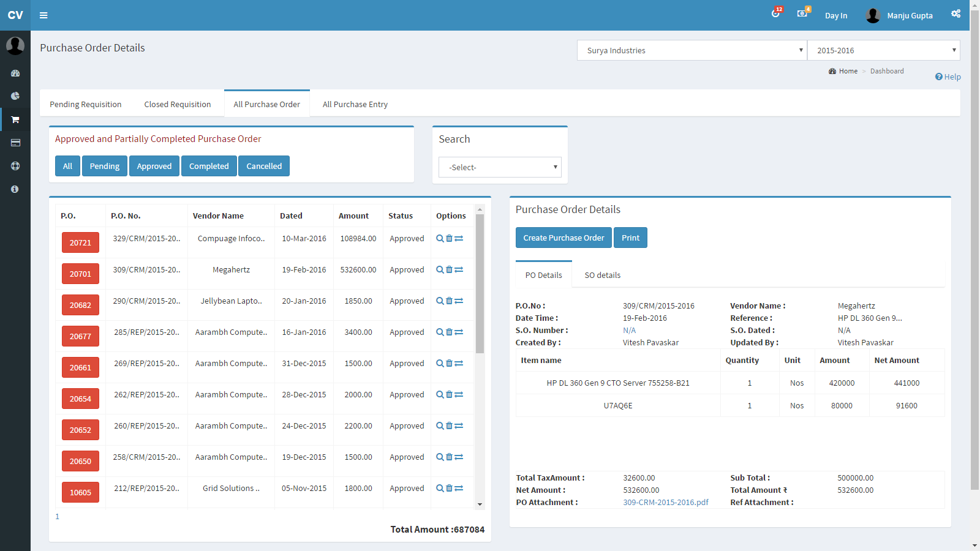Delete the 285/REP PO using trash icon
The width and height of the screenshot is (980, 551).
coord(449,332)
